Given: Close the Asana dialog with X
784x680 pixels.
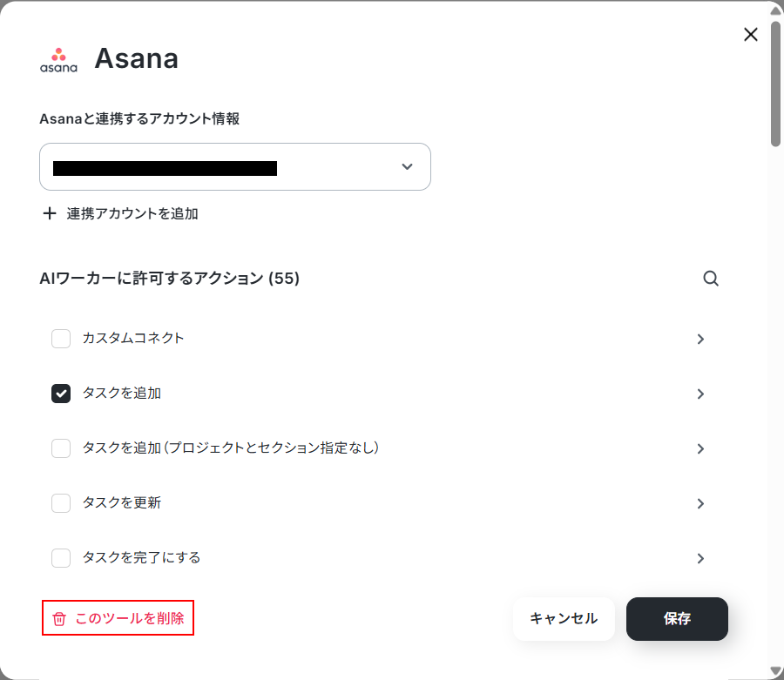Looking at the screenshot, I should coord(751,35).
